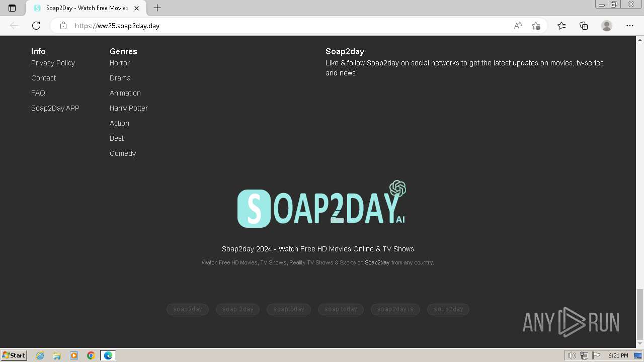Click the Read aloud icon in address bar
This screenshot has width=644, height=362.
tap(518, 26)
